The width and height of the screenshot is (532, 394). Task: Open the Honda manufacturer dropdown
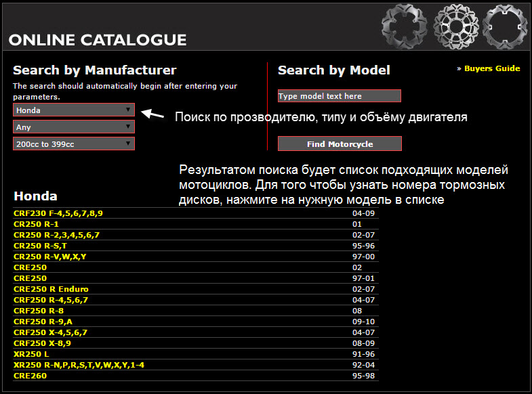pos(74,110)
